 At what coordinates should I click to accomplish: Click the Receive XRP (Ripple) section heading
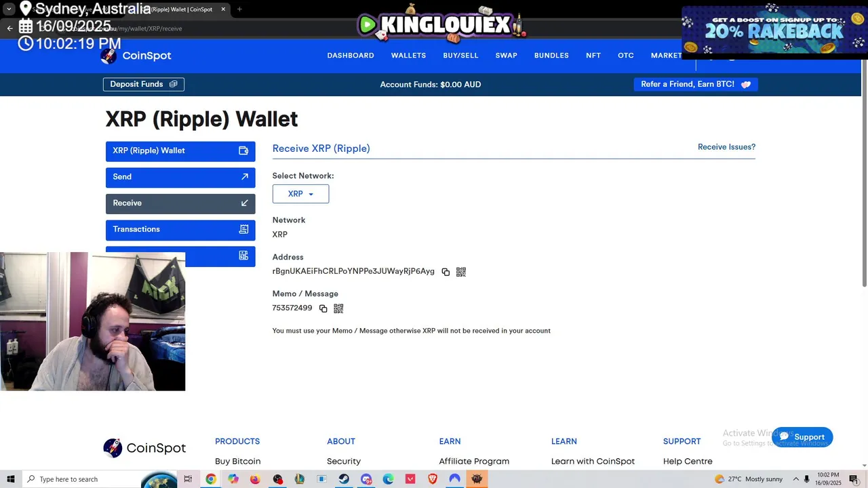321,148
